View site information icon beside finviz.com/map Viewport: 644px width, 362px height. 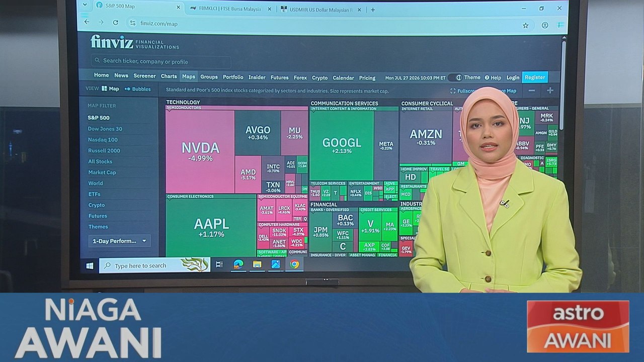coord(133,23)
